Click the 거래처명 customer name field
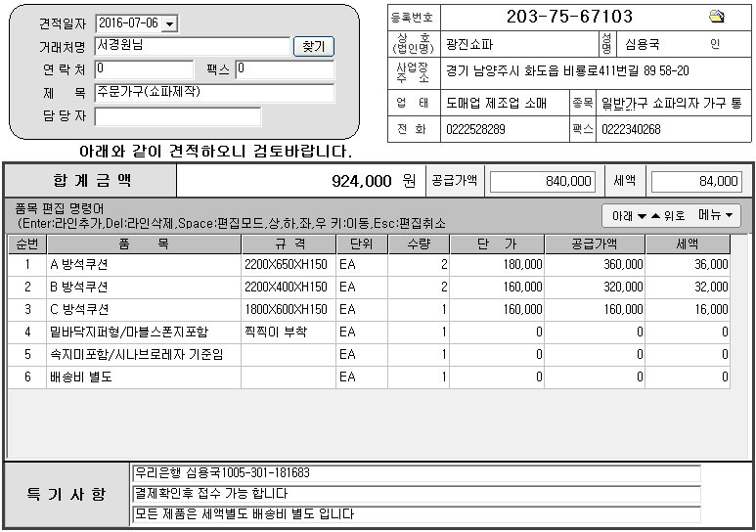The width and height of the screenshot is (756, 532). (x=193, y=46)
